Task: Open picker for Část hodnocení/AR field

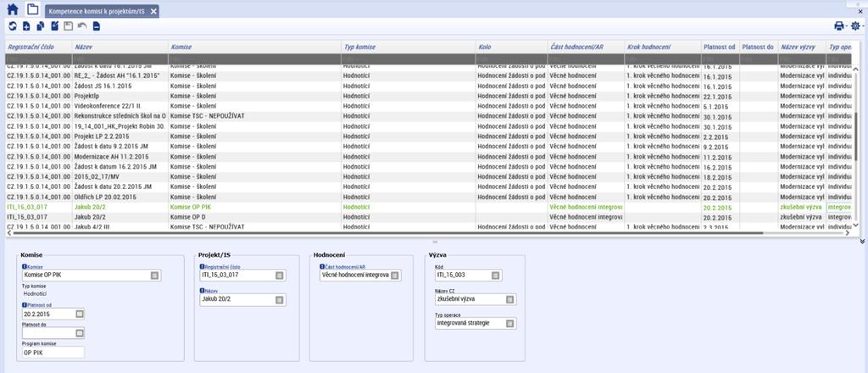Action: 395,275
